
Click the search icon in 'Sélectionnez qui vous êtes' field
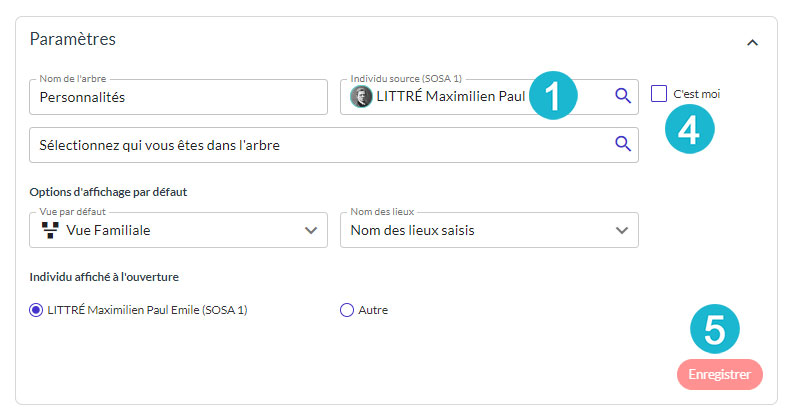(623, 144)
